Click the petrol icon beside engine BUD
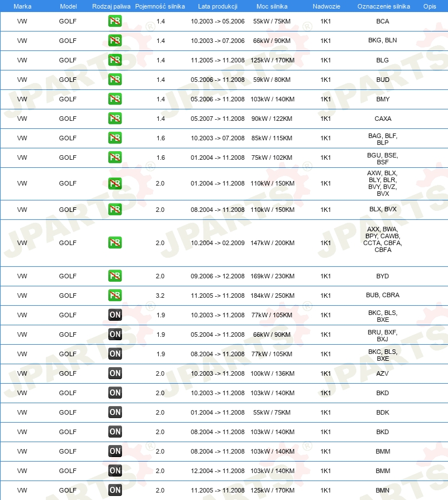 point(115,80)
